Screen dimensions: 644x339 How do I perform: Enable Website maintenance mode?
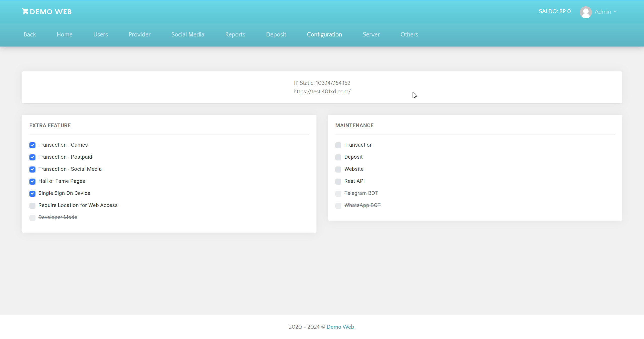tap(338, 169)
